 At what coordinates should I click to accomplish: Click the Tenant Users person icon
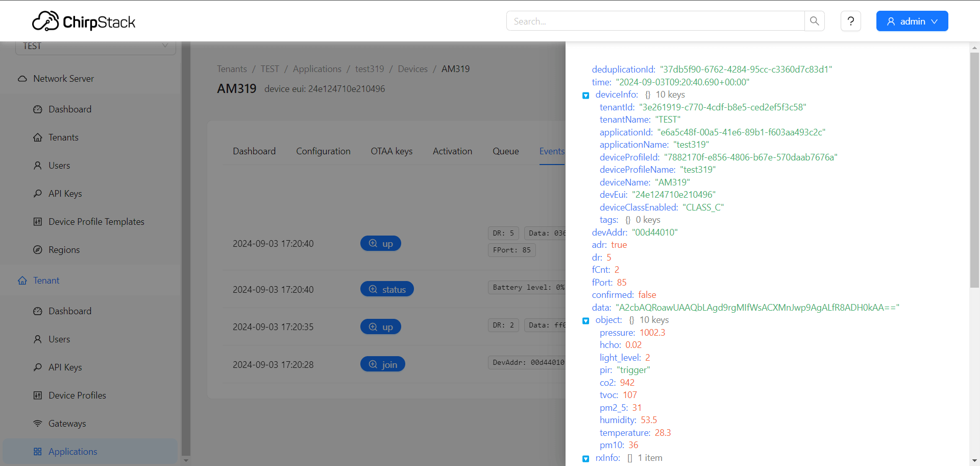point(38,339)
